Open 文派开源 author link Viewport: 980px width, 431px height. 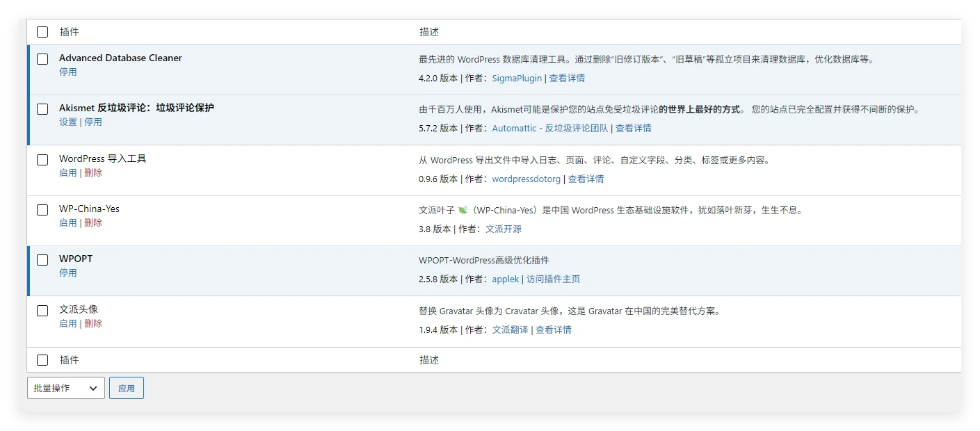(503, 229)
